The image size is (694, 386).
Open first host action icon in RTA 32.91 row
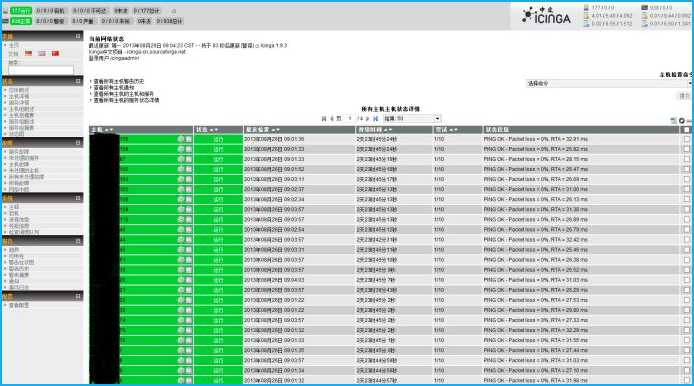point(181,139)
